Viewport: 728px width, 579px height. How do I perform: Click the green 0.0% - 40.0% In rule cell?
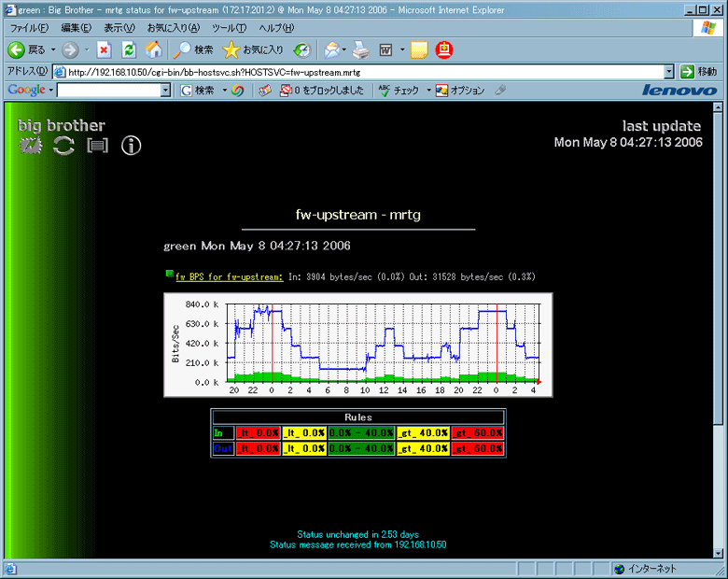pyautogui.click(x=360, y=432)
